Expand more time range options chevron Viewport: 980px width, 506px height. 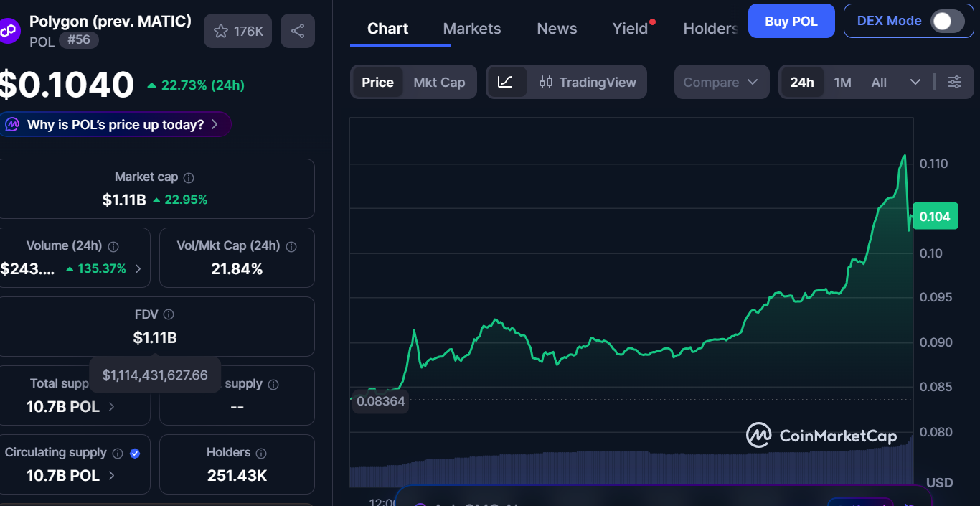[x=915, y=82]
